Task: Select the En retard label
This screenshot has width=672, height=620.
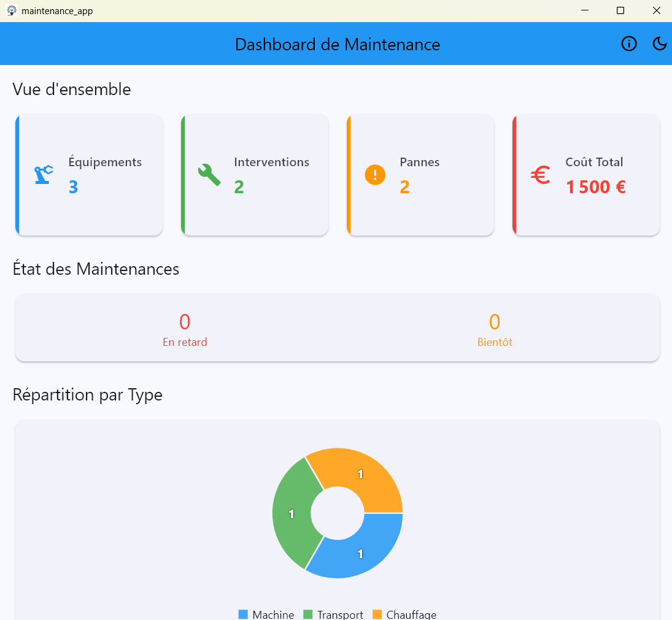Action: [185, 342]
